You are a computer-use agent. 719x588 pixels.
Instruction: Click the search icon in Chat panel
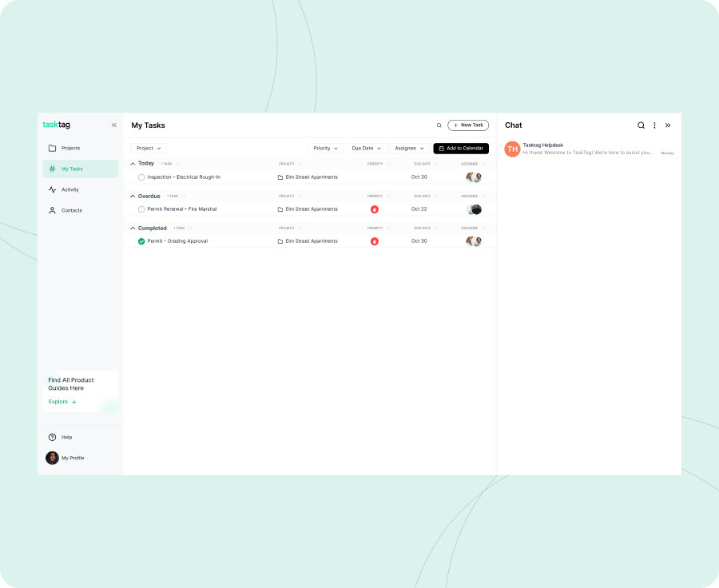coord(641,125)
